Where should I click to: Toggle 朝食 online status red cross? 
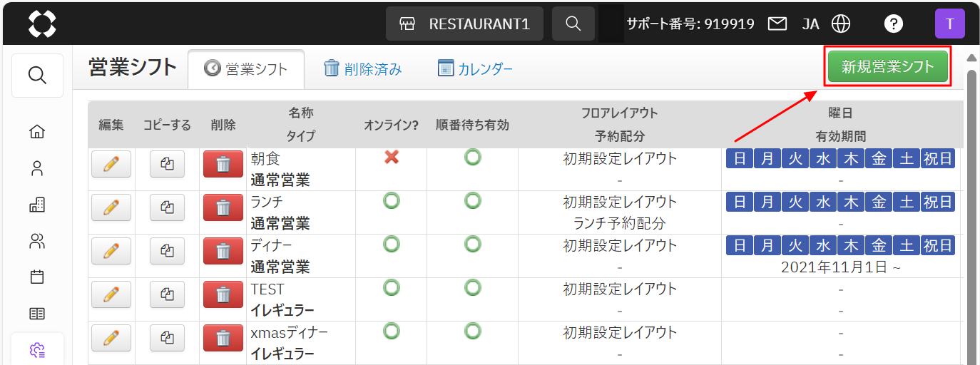pos(391,158)
